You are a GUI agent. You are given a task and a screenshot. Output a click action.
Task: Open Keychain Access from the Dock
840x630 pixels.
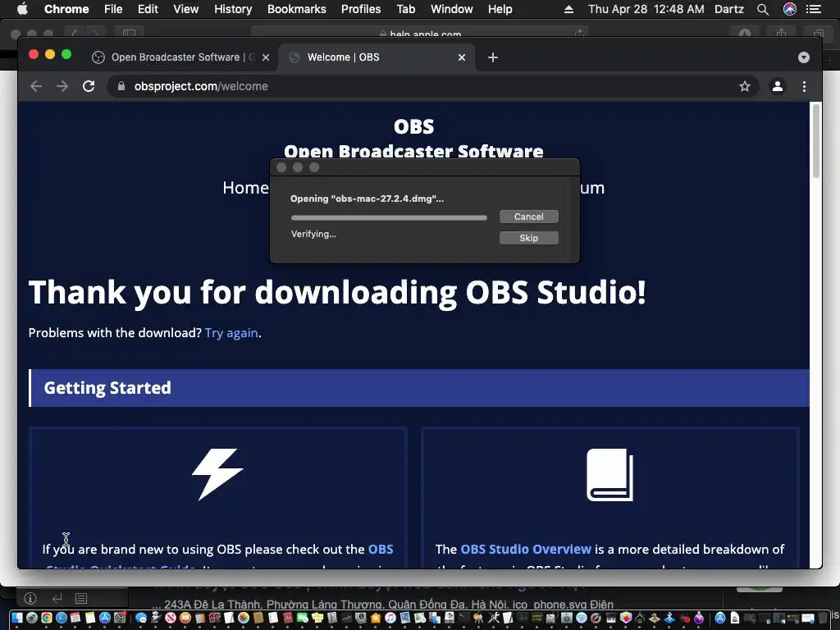478,618
